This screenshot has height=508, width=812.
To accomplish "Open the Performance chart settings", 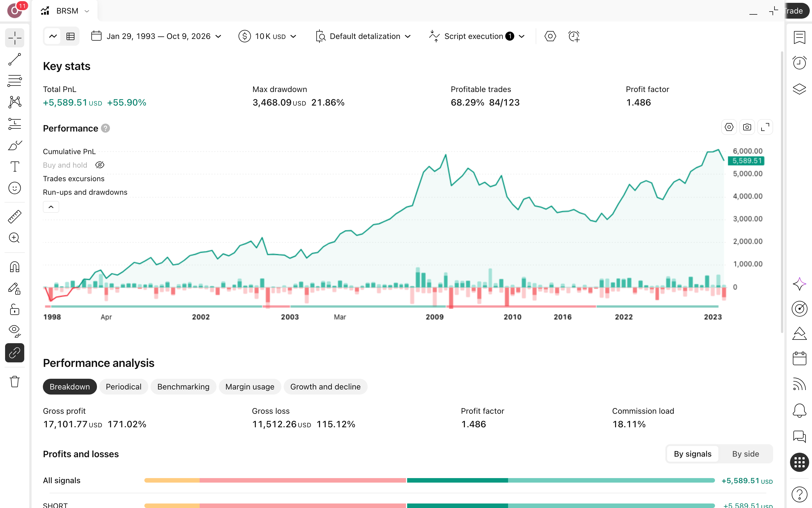I will click(x=729, y=127).
